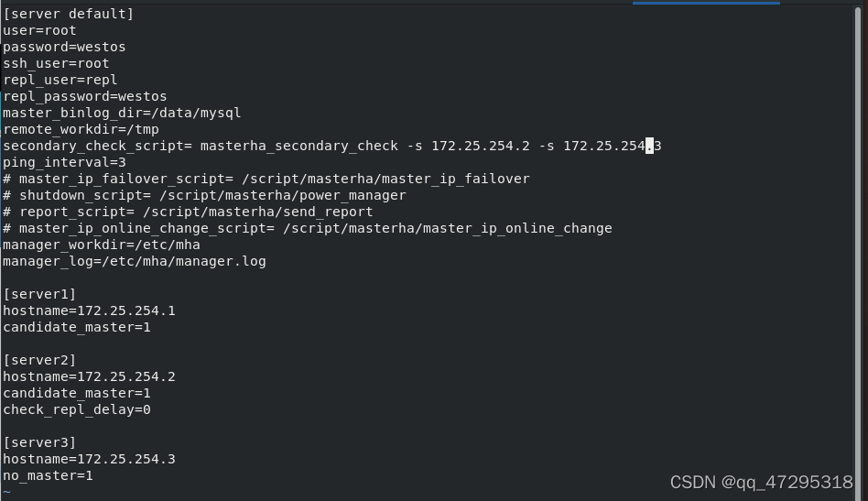
Task: Place cursor on 'user=root' line
Action: (x=39, y=30)
